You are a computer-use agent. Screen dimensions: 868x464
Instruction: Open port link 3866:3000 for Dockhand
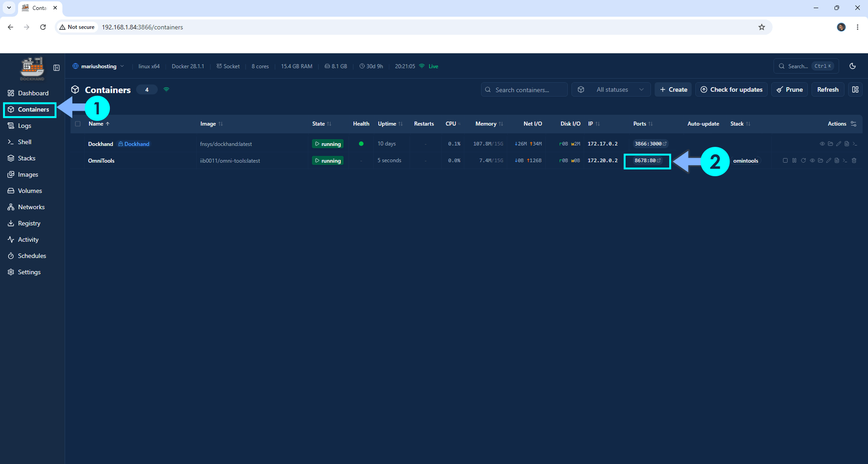coord(651,144)
